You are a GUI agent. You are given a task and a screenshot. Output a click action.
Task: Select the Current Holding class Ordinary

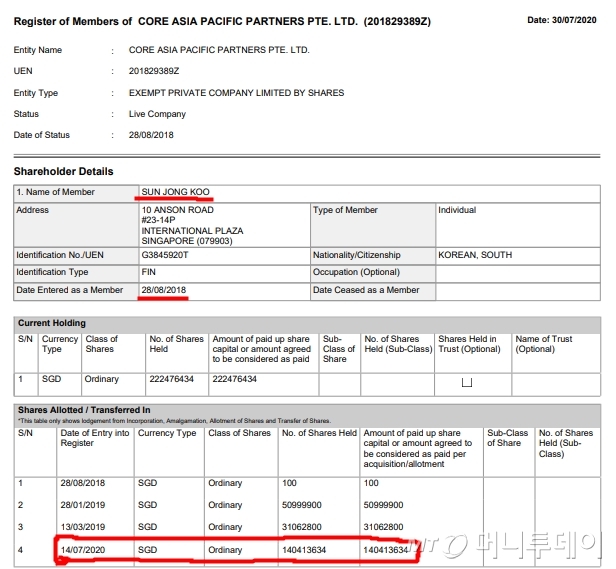101,379
